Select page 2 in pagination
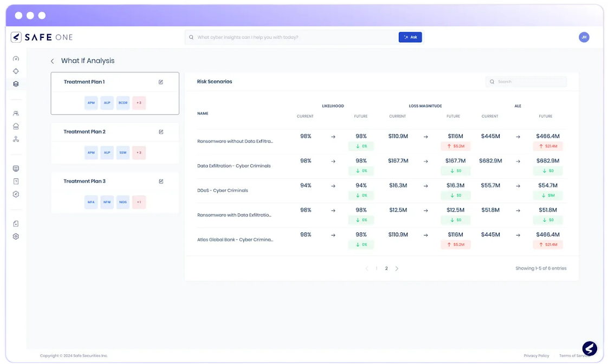The height and width of the screenshot is (364, 608). (386, 268)
